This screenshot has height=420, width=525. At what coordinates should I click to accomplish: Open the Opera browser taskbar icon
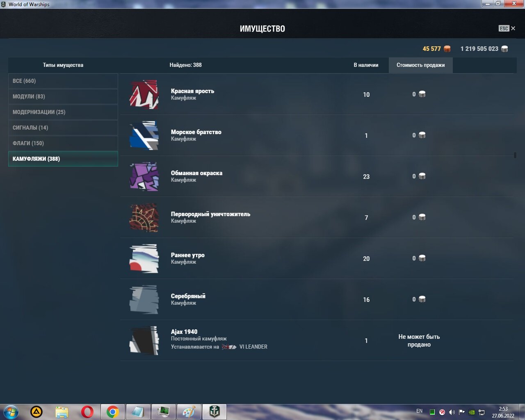(87, 412)
